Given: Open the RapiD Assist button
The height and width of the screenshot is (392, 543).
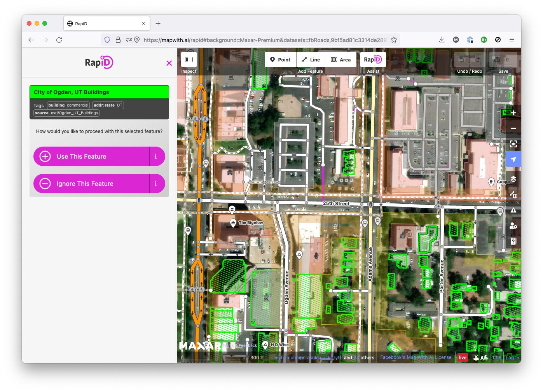Looking at the screenshot, I should pyautogui.click(x=373, y=59).
